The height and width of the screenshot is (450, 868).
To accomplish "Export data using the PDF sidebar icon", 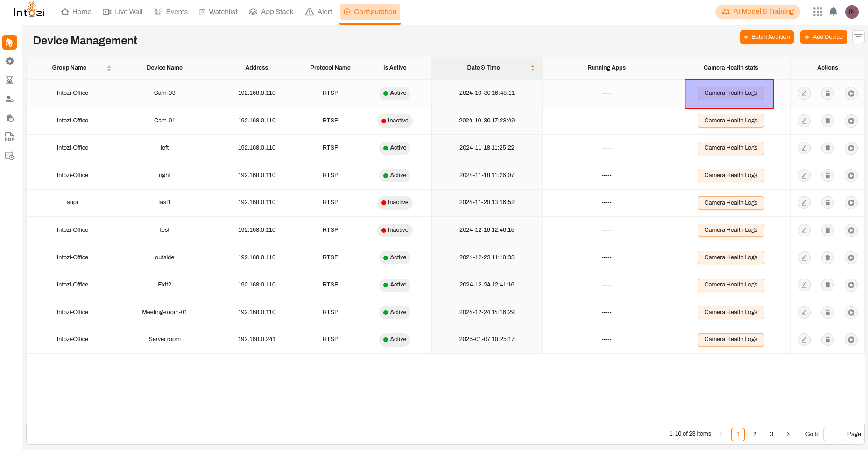I will [9, 137].
